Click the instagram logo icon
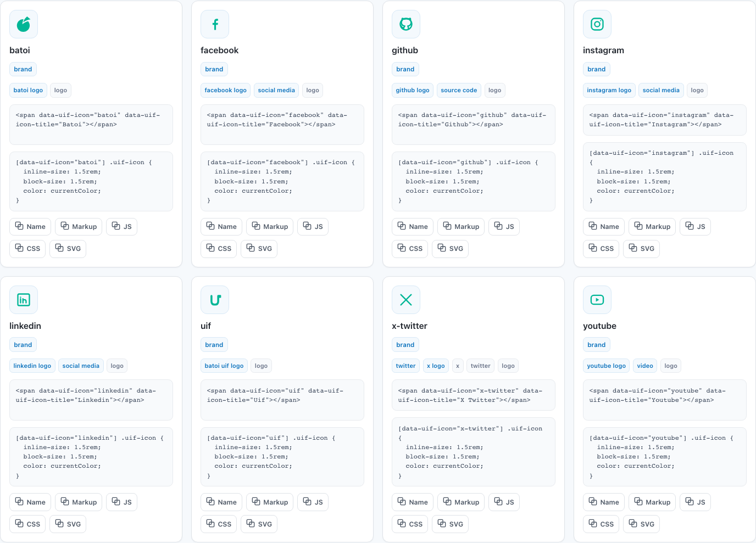The image size is (756, 543). point(597,24)
